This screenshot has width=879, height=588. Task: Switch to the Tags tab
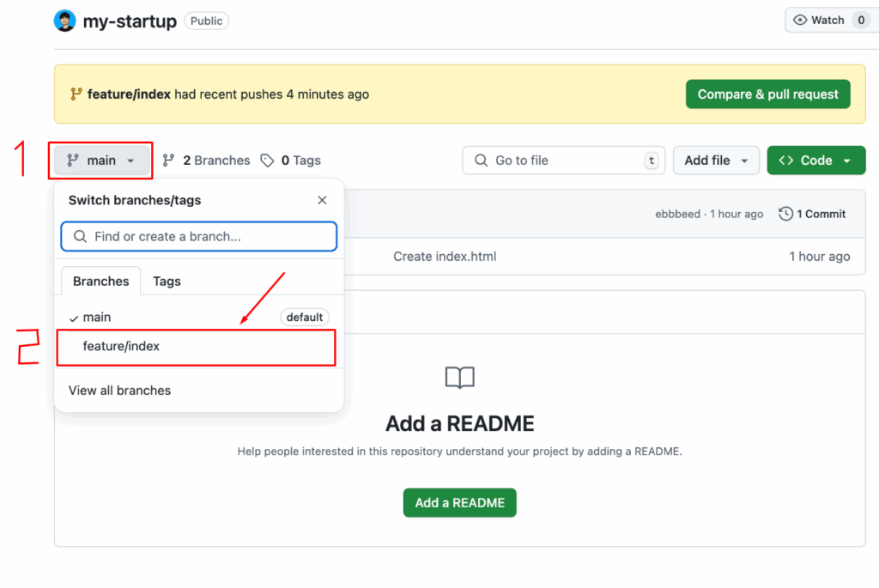tap(167, 281)
